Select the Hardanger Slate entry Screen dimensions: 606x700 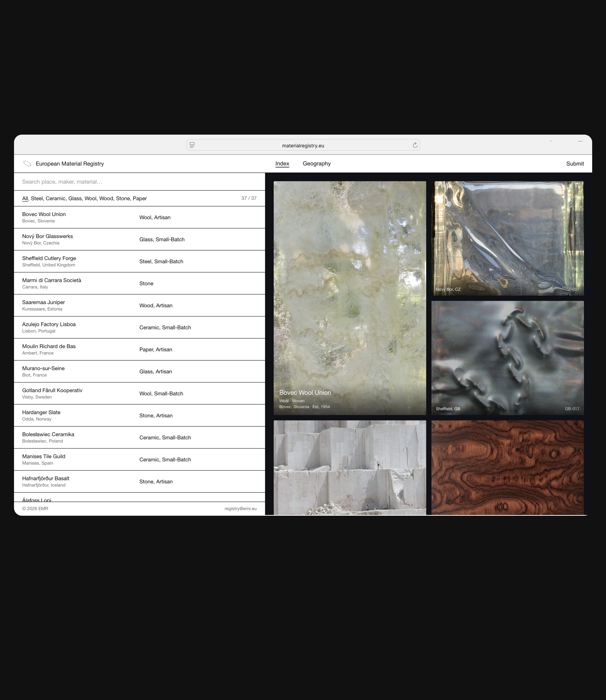click(x=139, y=415)
